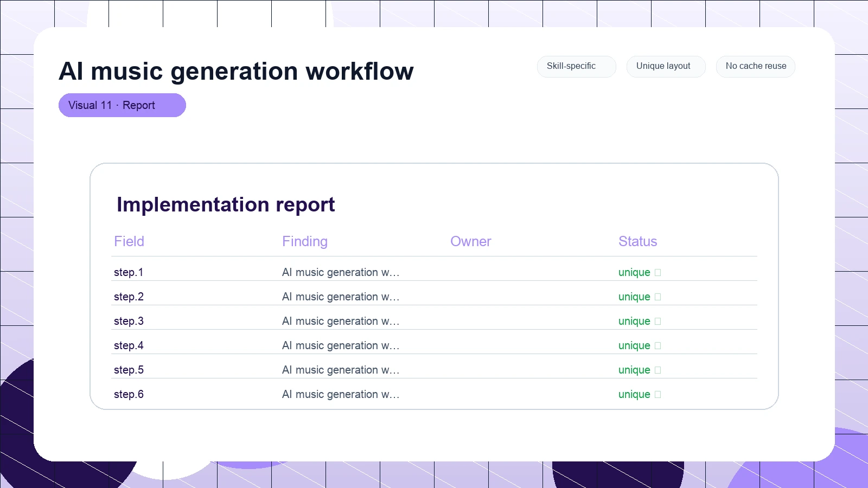This screenshot has width=868, height=488.
Task: Select the step.5 field cell
Action: [x=129, y=370]
